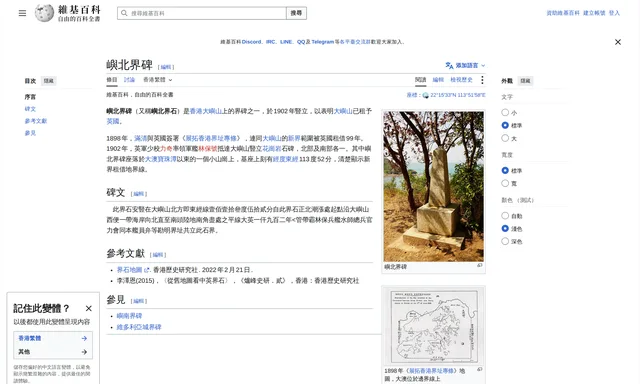
Task: Jump to 序言 in contents
Action: tap(30, 97)
